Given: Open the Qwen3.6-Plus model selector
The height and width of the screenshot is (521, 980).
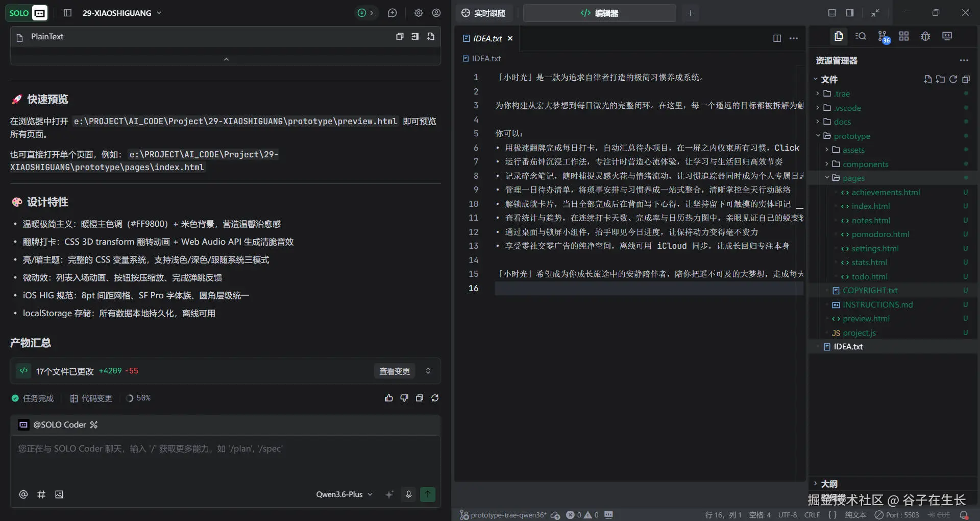Looking at the screenshot, I should click(x=344, y=494).
